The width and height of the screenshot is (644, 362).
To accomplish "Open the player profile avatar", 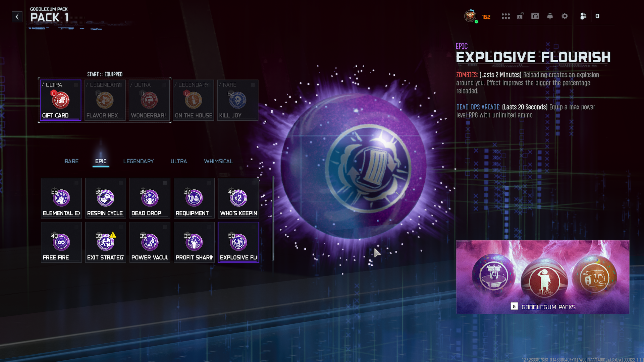I will coord(470,16).
